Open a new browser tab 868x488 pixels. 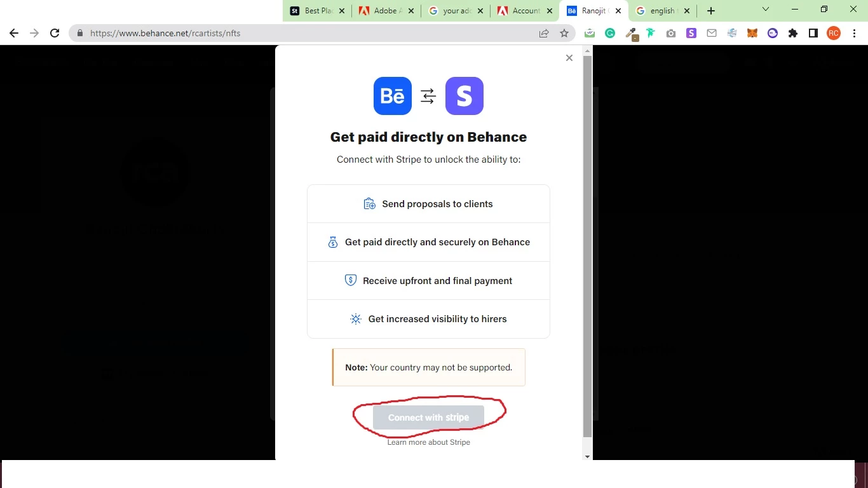pos(711,11)
